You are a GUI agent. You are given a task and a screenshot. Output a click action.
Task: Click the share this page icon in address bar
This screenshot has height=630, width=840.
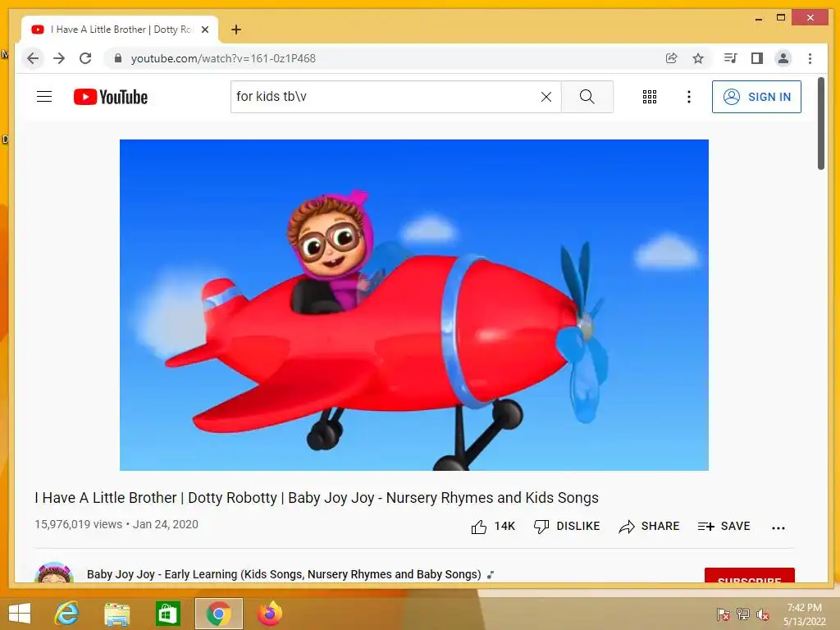(671, 58)
